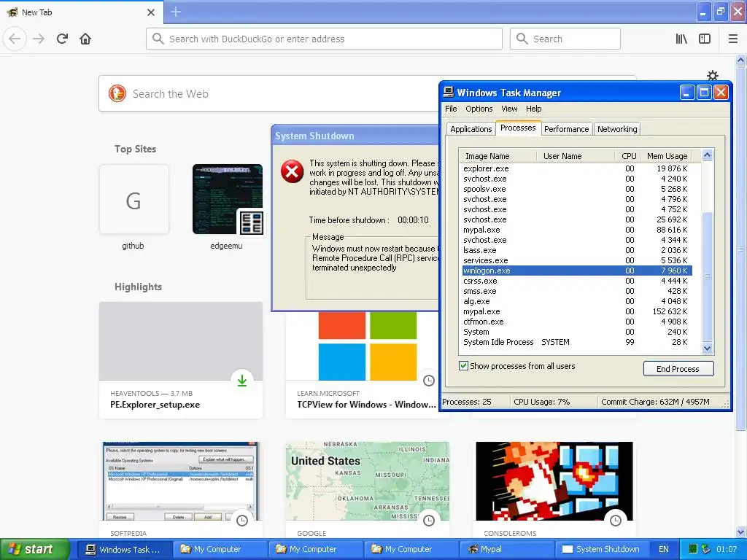747x560 pixels.
Task: Activate the System Shutdown taskbar button
Action: pyautogui.click(x=602, y=549)
